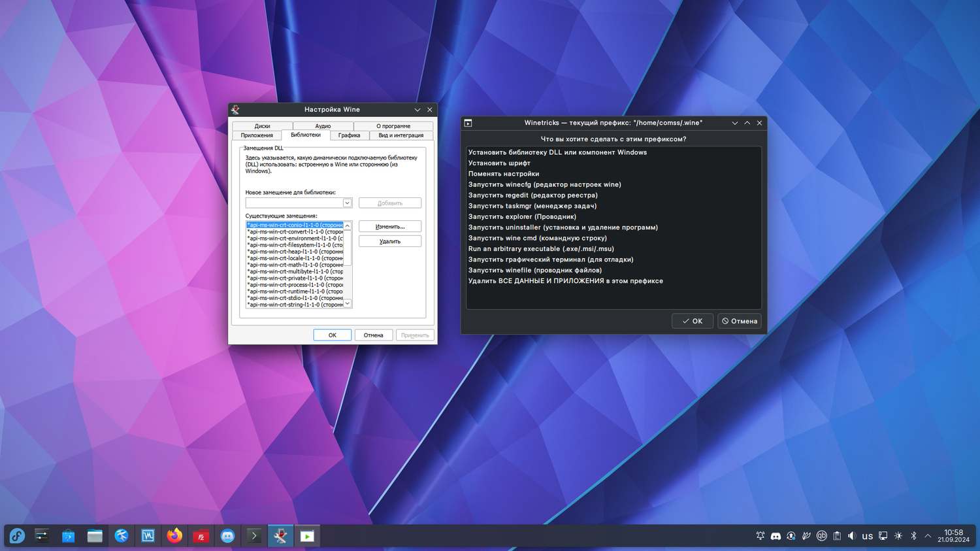Image resolution: width=980 pixels, height=551 pixels.
Task: Show hidden system tray icons
Action: point(928,536)
